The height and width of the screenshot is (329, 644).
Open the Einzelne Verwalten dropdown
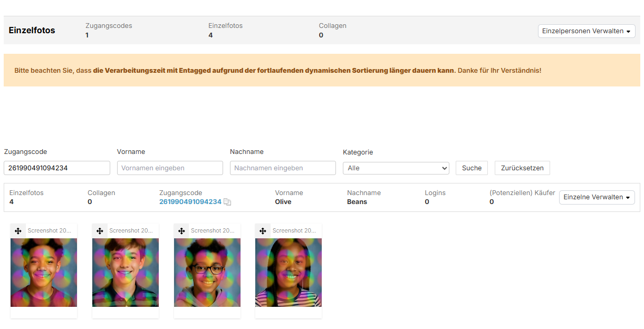click(x=597, y=197)
